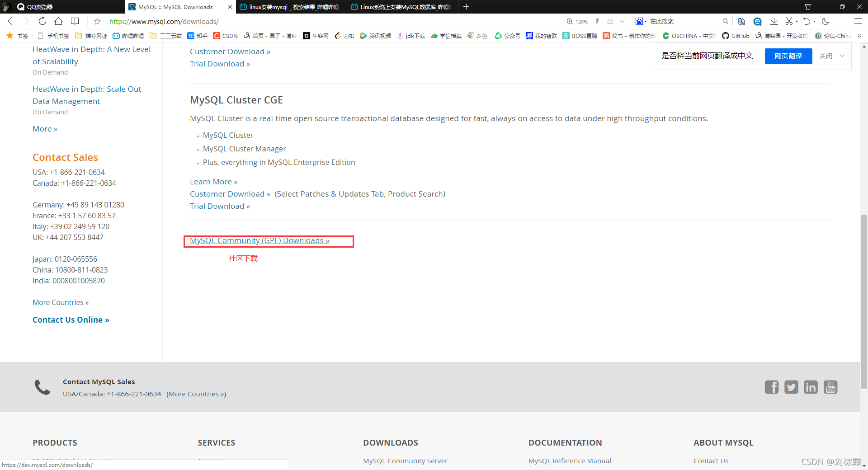Open the GitHub bookmark
The width and height of the screenshot is (868, 470).
pos(736,36)
